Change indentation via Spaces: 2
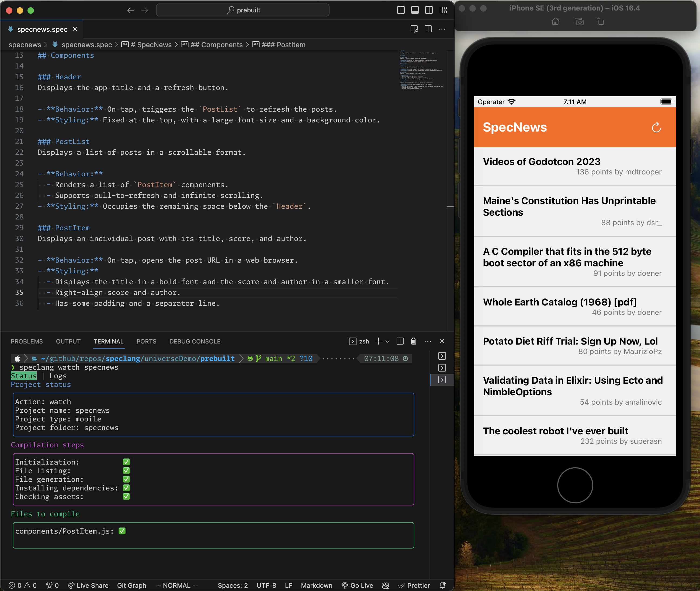 click(x=233, y=585)
